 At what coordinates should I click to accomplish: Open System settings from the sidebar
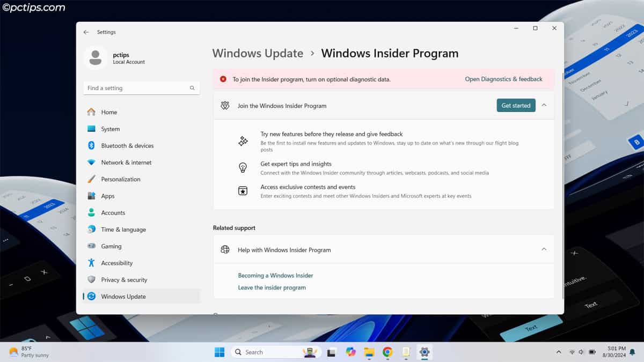[x=110, y=129]
